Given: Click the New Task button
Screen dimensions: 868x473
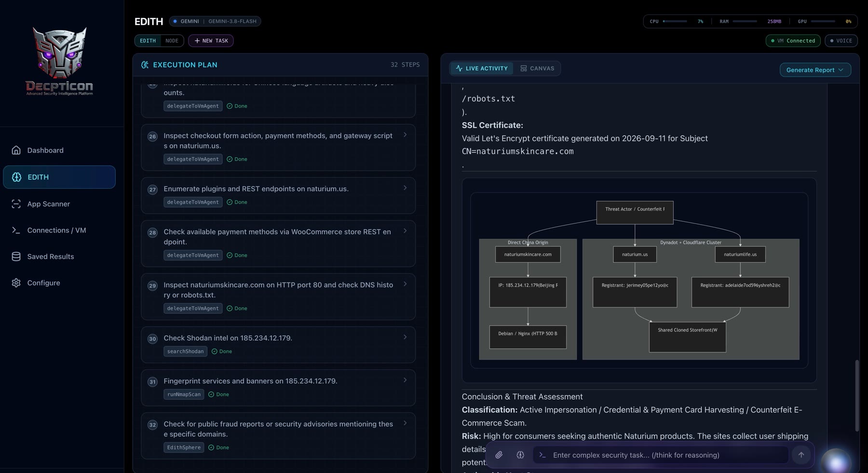Looking at the screenshot, I should pyautogui.click(x=211, y=41).
